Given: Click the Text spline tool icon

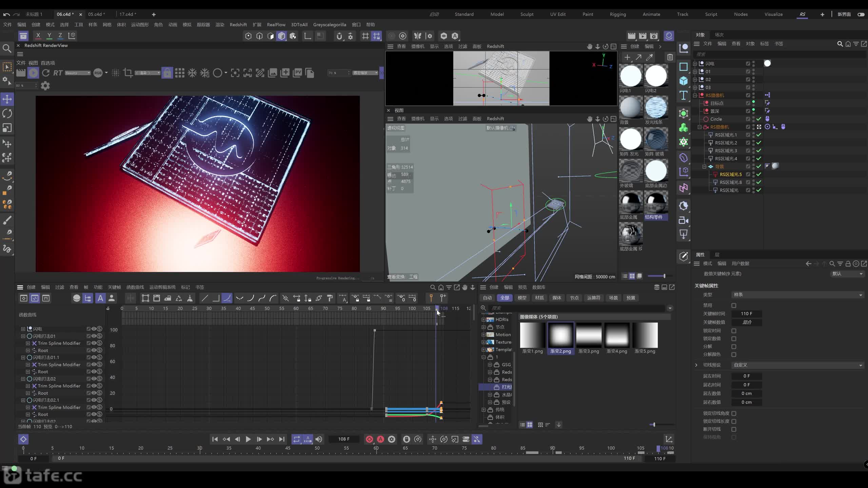Looking at the screenshot, I should pos(683,96).
